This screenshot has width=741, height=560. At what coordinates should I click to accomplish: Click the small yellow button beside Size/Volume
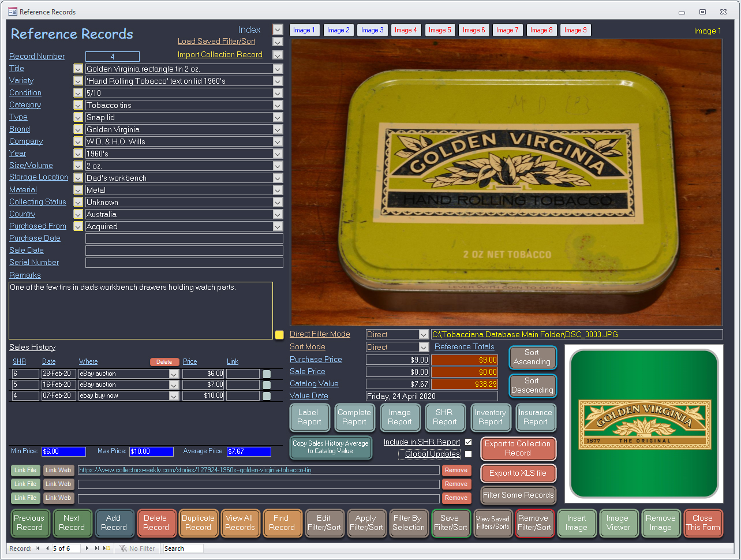[78, 166]
